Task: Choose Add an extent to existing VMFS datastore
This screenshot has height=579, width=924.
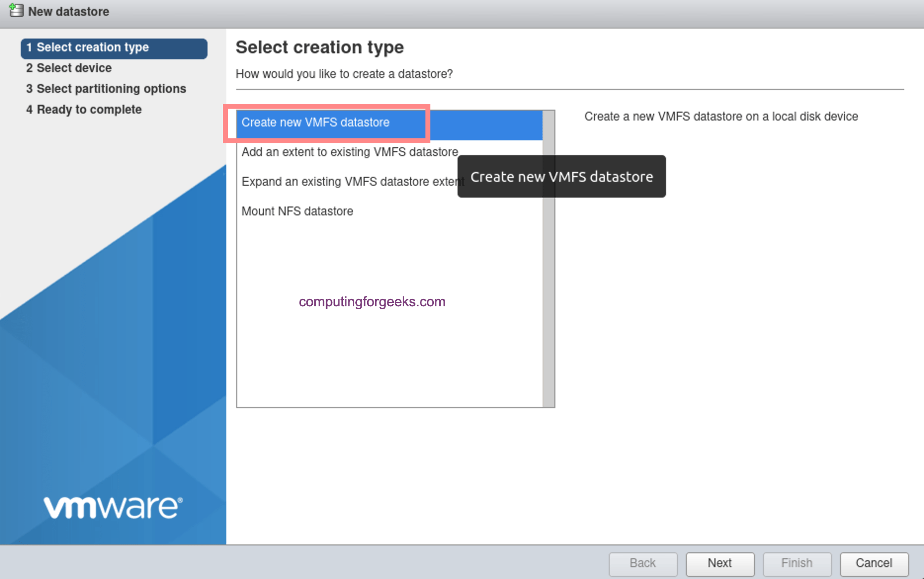Action: (349, 152)
